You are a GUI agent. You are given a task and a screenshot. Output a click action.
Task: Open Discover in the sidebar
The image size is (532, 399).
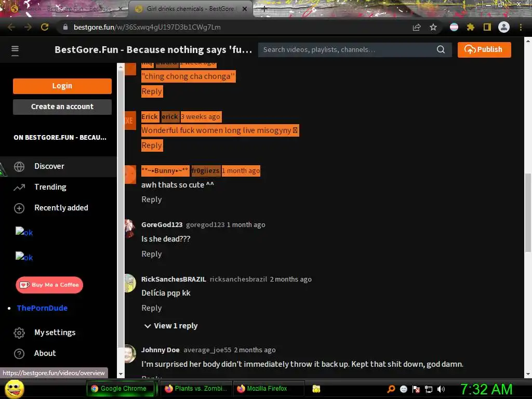[58, 166]
